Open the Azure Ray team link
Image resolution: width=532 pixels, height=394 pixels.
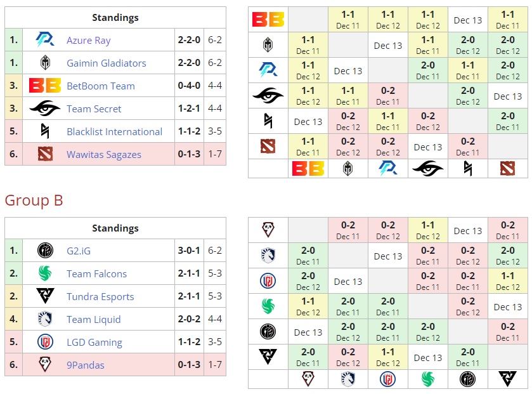coord(88,40)
